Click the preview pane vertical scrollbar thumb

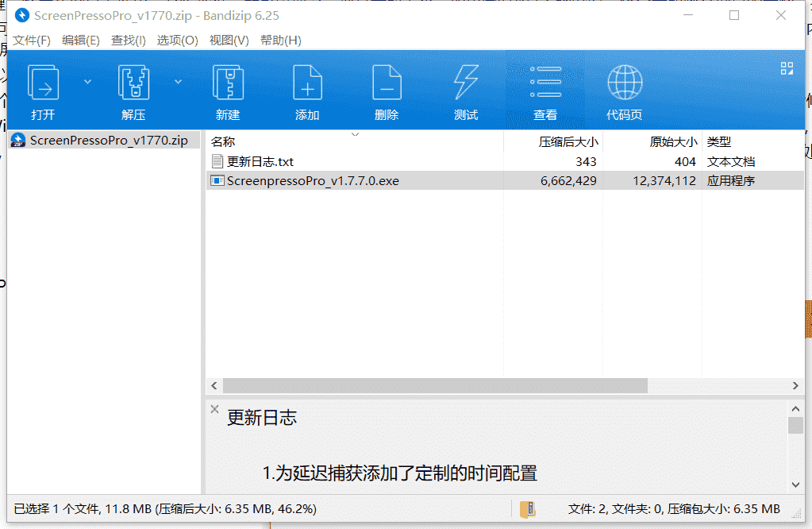tap(795, 426)
